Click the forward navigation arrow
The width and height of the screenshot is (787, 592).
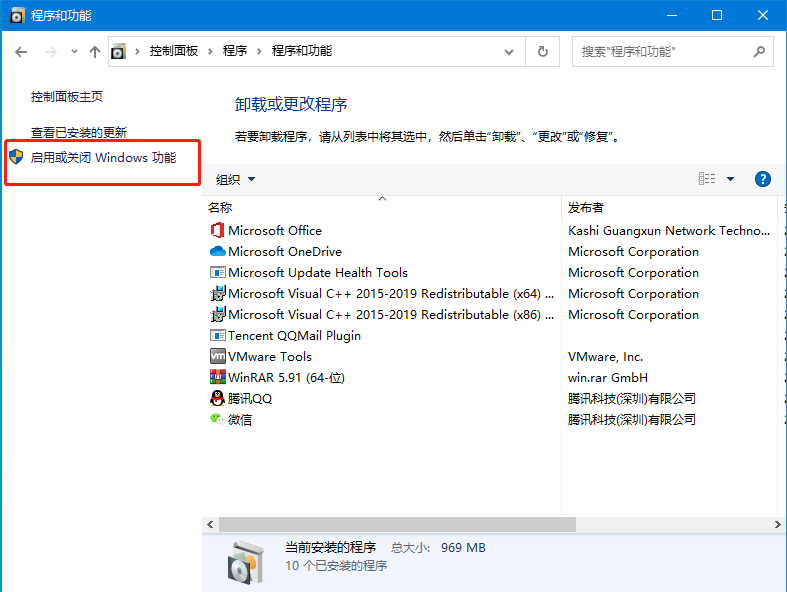click(x=51, y=52)
